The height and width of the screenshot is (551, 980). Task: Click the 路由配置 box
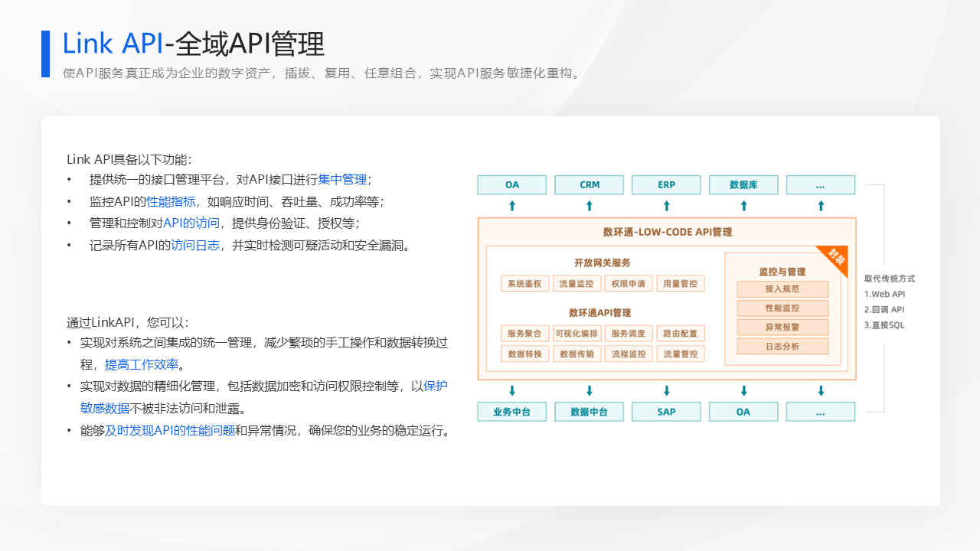[x=681, y=334]
